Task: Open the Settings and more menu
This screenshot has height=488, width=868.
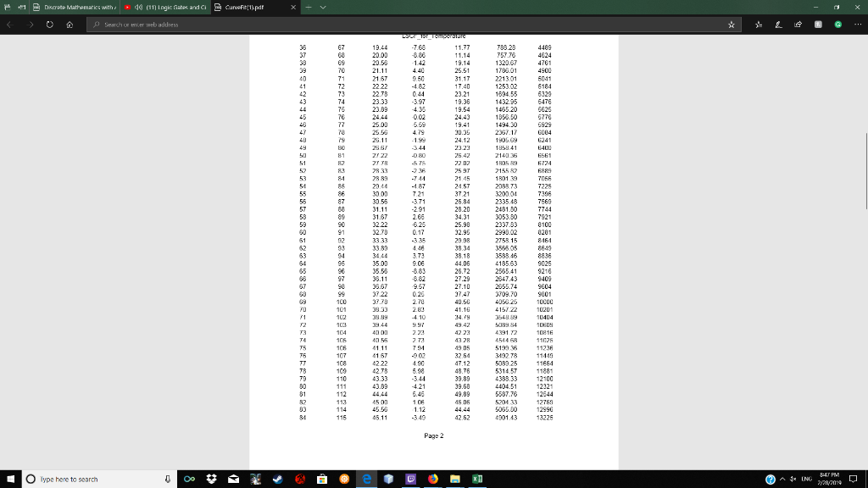Action: click(856, 25)
